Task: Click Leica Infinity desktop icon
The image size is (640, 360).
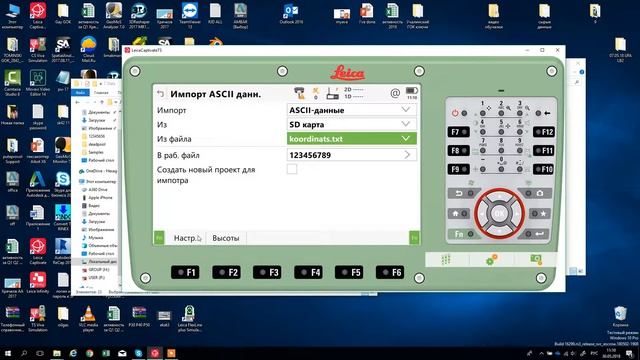Action: [38, 283]
